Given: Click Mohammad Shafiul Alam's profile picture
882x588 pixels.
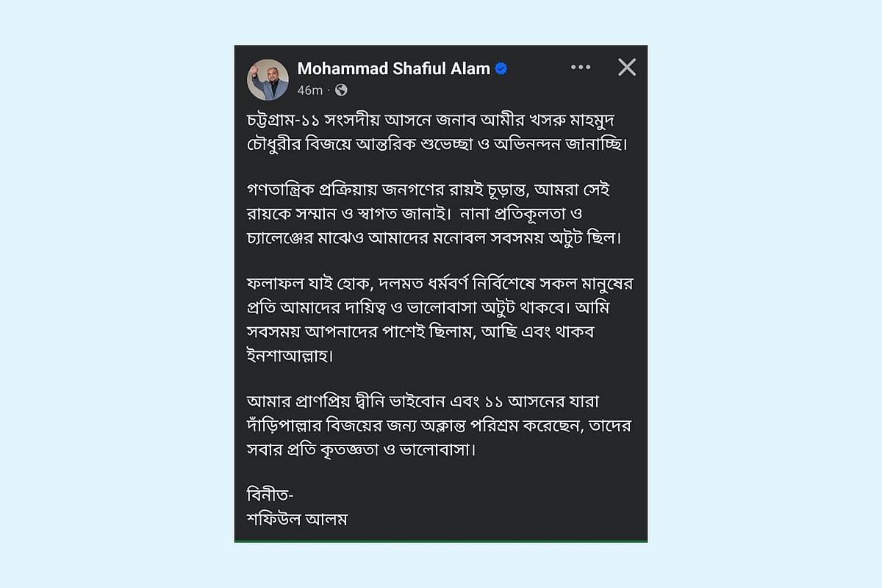Looking at the screenshot, I should tap(269, 78).
